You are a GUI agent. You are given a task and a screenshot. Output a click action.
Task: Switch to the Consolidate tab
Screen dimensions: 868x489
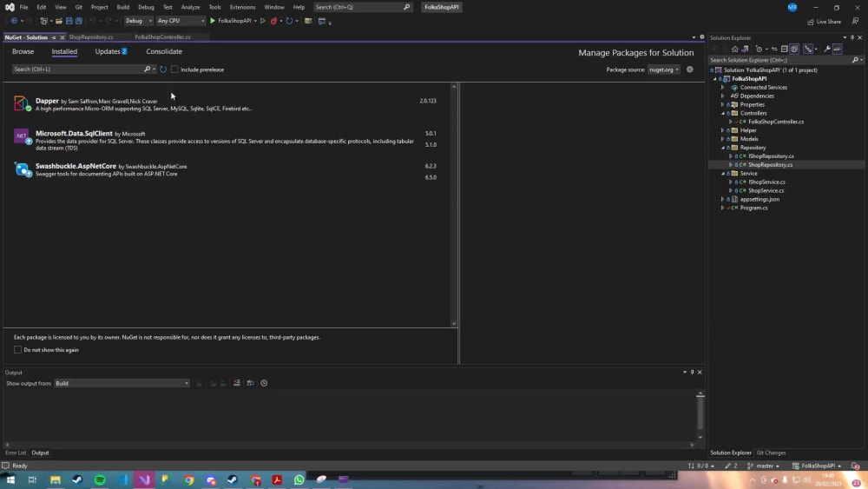(x=164, y=51)
